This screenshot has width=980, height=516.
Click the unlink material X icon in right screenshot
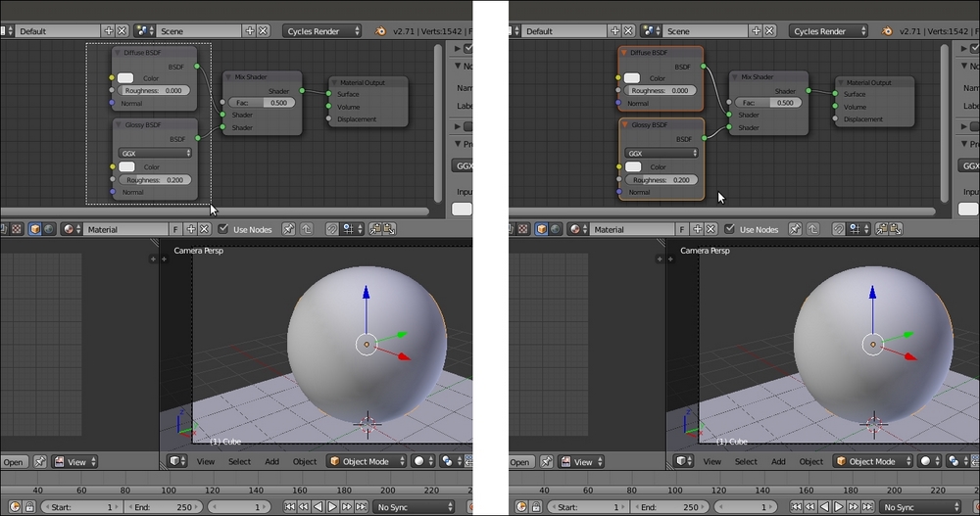coord(710,229)
